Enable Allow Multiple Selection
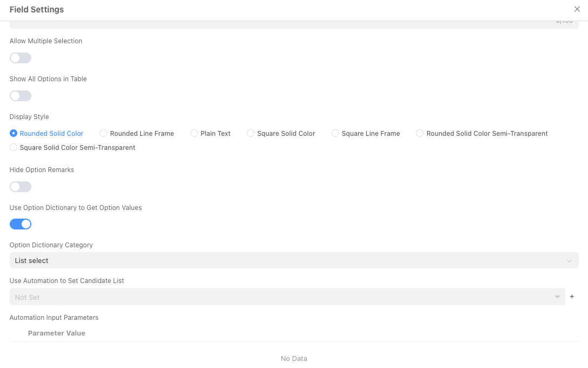The height and width of the screenshot is (368, 588). pos(20,58)
